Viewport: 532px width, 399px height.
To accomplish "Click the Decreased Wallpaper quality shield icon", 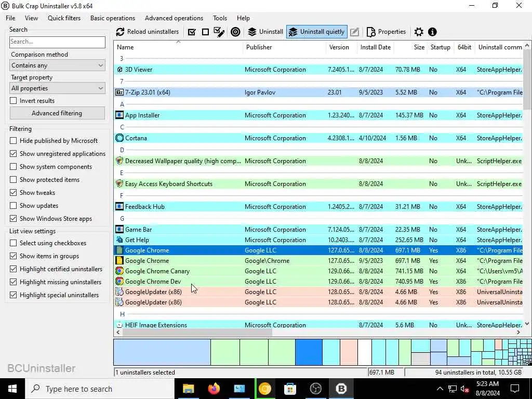I will [x=119, y=161].
